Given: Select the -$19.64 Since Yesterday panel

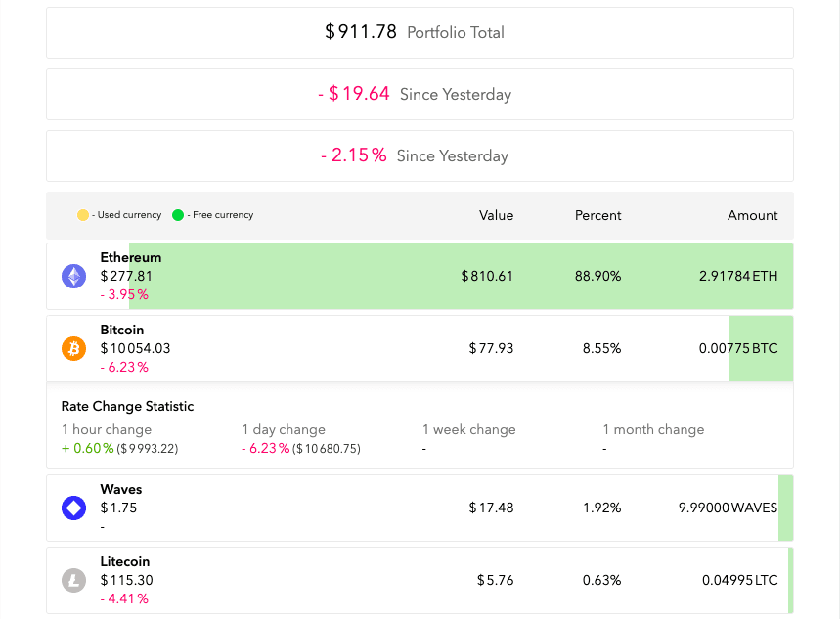Looking at the screenshot, I should coord(420,94).
